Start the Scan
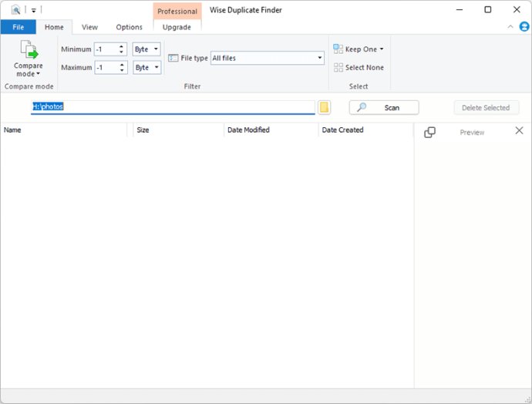The height and width of the screenshot is (404, 532). coord(384,107)
